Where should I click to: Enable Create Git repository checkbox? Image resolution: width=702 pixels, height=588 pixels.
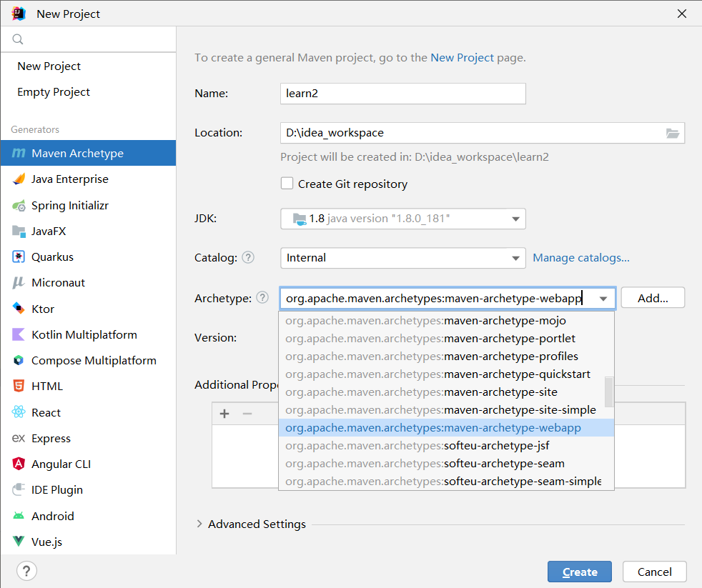287,184
